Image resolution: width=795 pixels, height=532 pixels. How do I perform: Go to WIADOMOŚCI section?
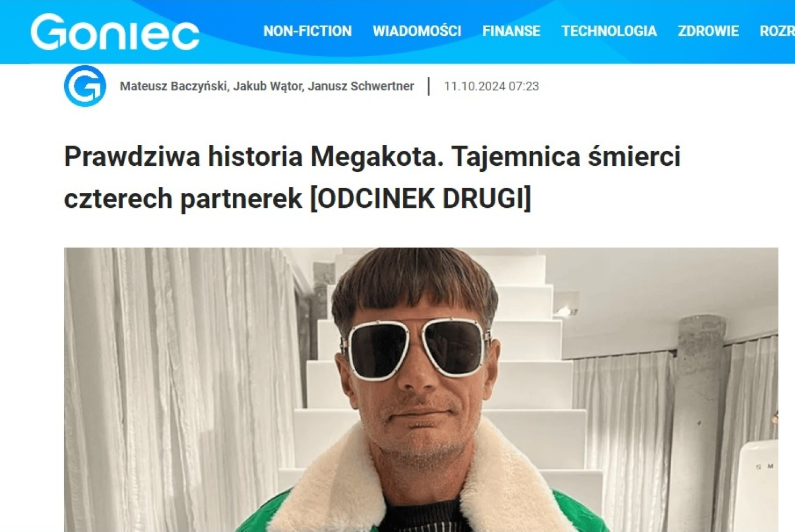[417, 31]
